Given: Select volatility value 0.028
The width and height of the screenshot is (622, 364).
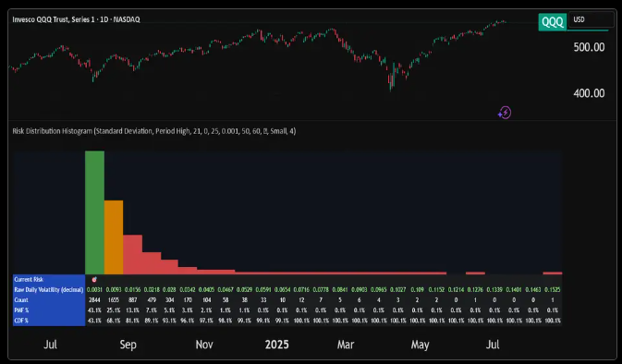Looking at the screenshot, I should click(x=169, y=290).
